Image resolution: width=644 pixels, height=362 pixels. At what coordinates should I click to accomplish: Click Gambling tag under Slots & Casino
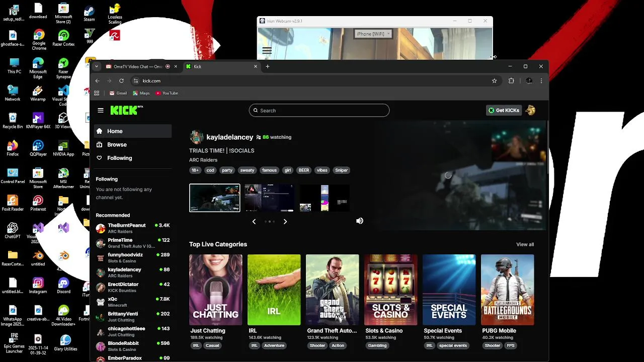(377, 345)
